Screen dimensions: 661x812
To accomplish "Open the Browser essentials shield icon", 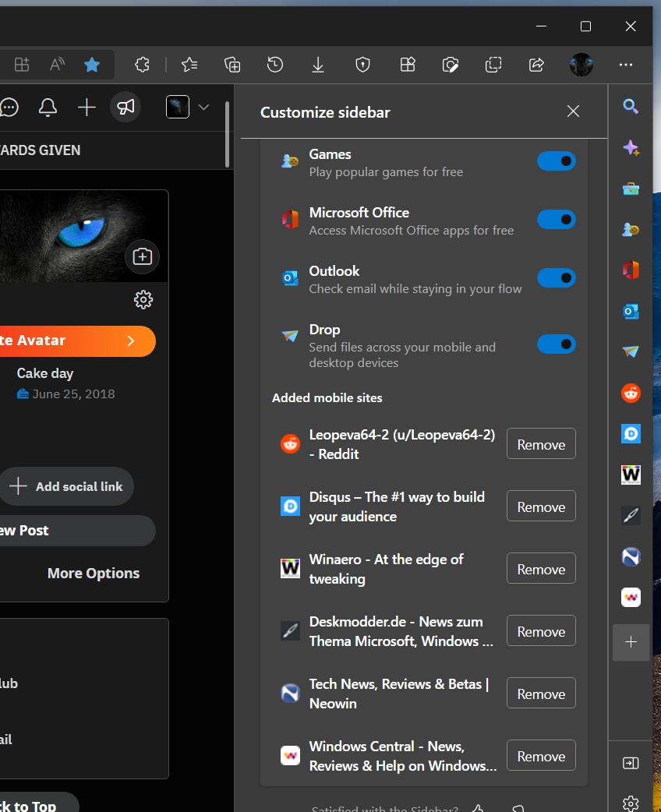I will (362, 65).
